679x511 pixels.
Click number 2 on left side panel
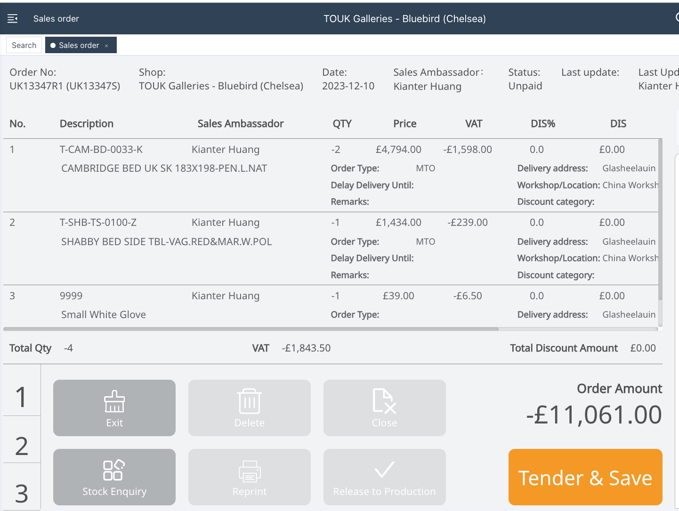[x=21, y=445]
